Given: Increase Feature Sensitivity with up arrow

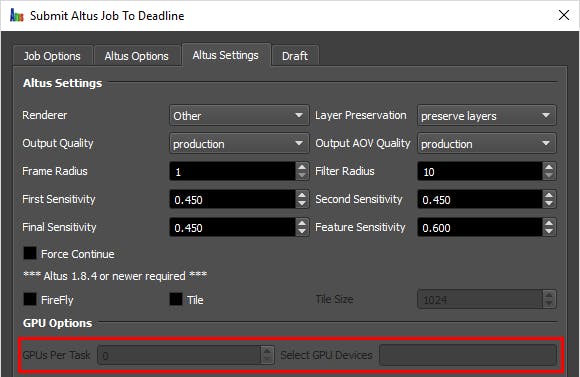Looking at the screenshot, I should pos(549,223).
